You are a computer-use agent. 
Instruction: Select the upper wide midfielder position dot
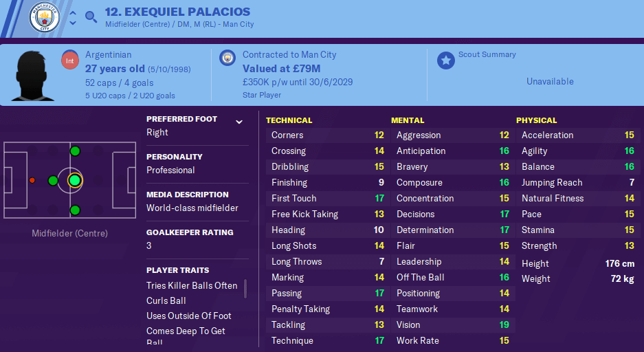tap(75, 151)
